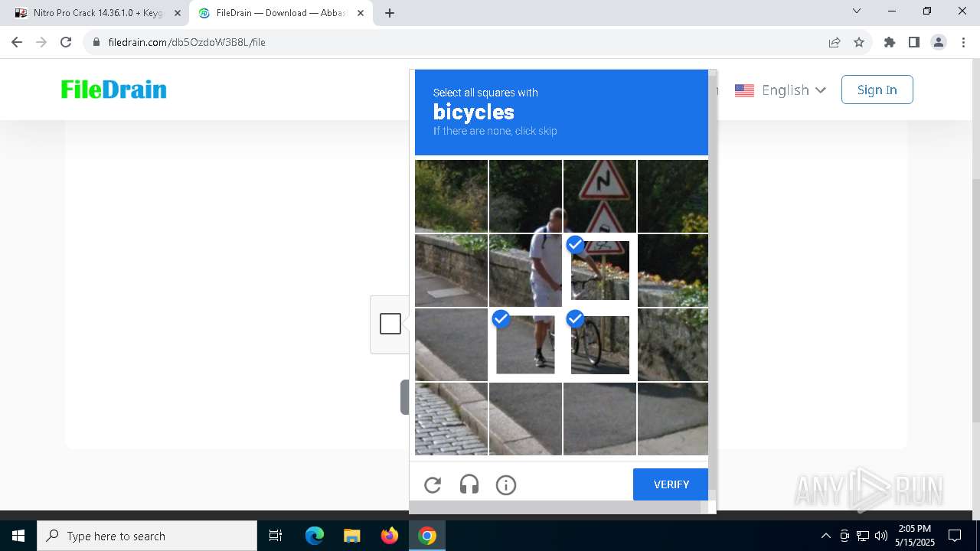
Task: Select the tile with the man's torso
Action: click(x=525, y=270)
